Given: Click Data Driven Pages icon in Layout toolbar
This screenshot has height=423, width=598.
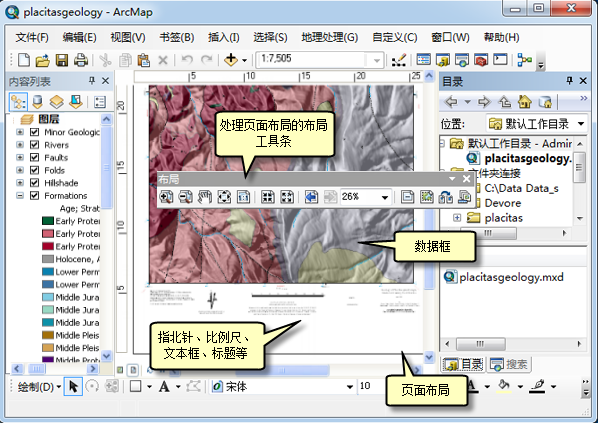Looking at the screenshot, I should pos(465,197).
